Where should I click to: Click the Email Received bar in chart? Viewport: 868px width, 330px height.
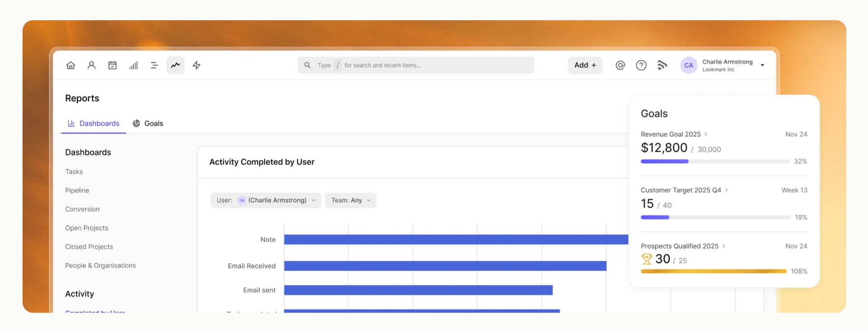click(x=445, y=266)
